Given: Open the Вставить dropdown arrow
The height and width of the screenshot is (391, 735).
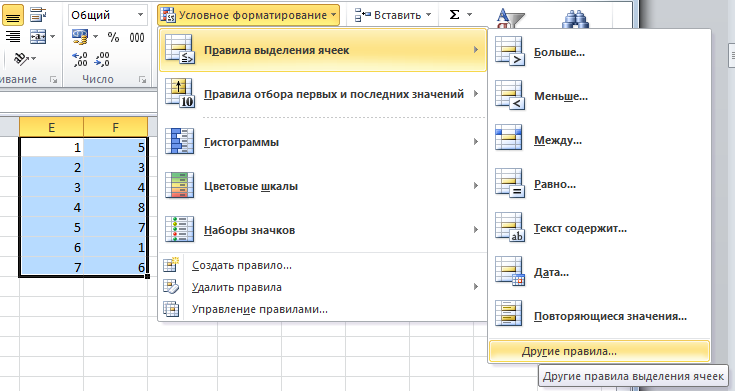Looking at the screenshot, I should (428, 15).
